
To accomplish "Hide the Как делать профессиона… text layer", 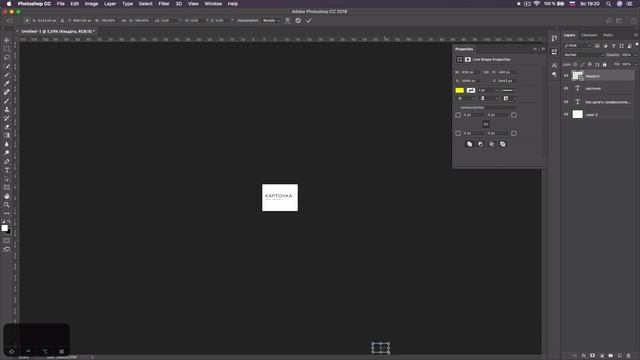I will click(566, 102).
